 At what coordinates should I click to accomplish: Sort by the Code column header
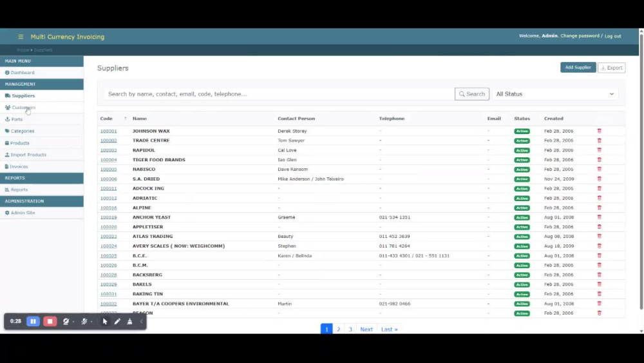106,119
